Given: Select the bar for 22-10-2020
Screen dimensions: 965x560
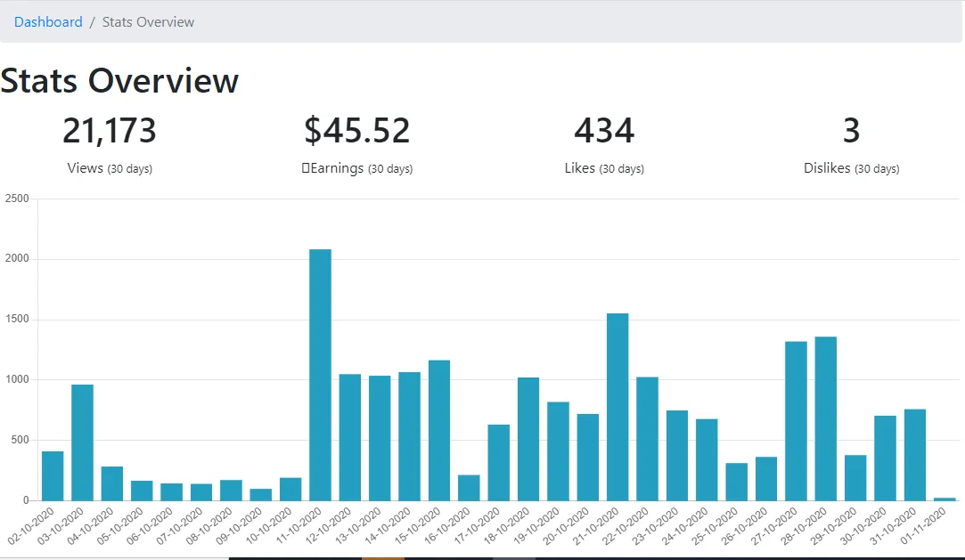Looking at the screenshot, I should 648,439.
